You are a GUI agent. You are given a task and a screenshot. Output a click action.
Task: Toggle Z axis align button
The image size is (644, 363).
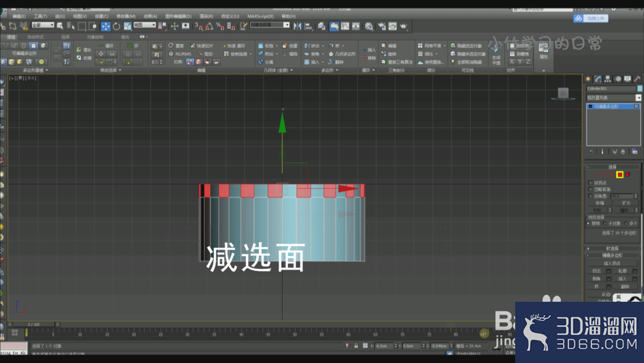[x=528, y=62]
